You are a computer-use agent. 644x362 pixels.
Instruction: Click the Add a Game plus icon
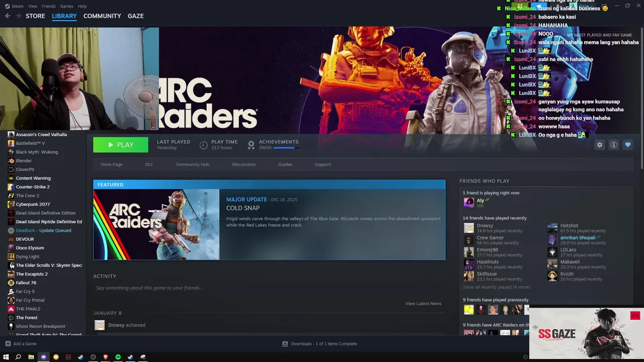click(8, 344)
